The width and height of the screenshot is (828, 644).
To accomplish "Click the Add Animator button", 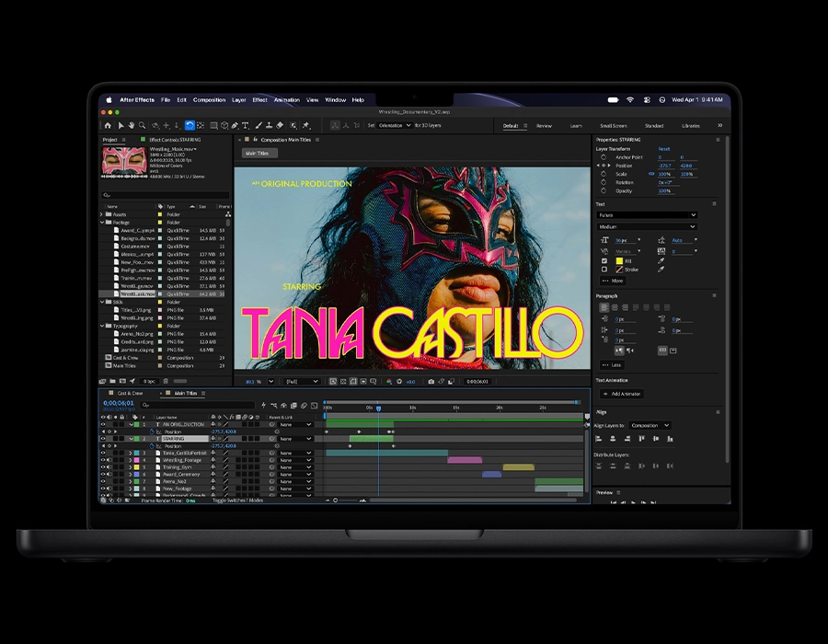I will click(622, 394).
